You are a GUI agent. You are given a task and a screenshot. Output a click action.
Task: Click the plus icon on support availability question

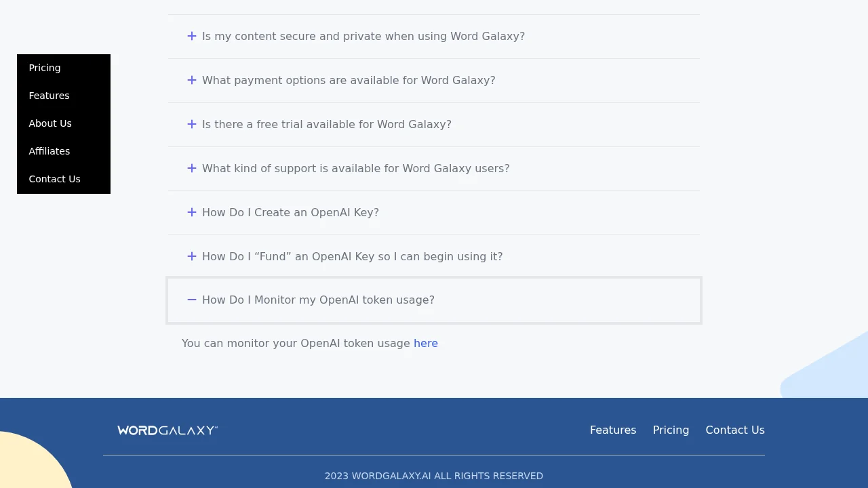(192, 168)
